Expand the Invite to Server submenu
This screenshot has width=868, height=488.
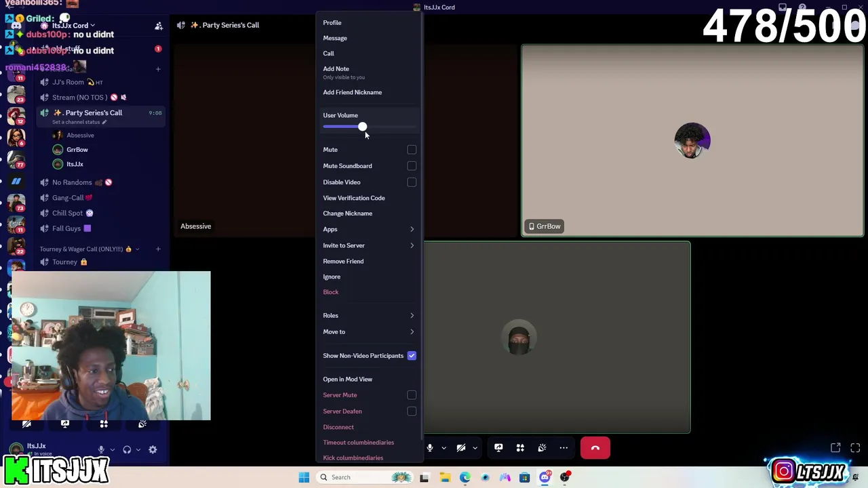(369, 245)
